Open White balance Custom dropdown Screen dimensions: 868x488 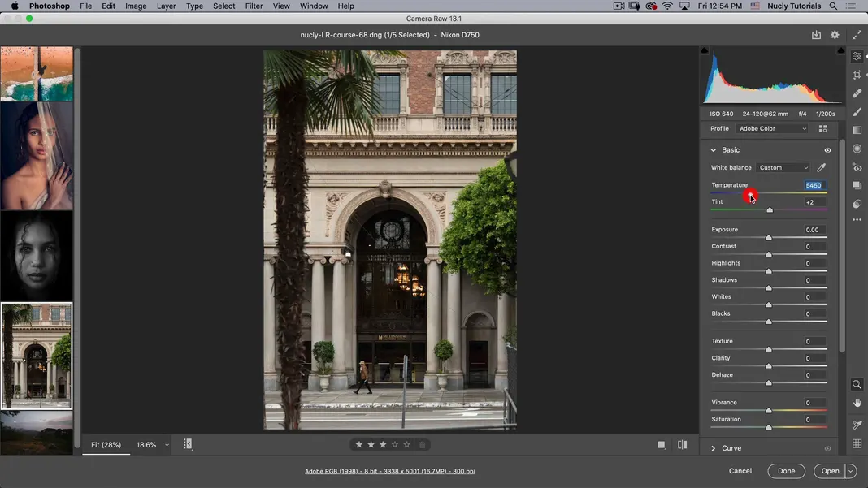pyautogui.click(x=783, y=167)
